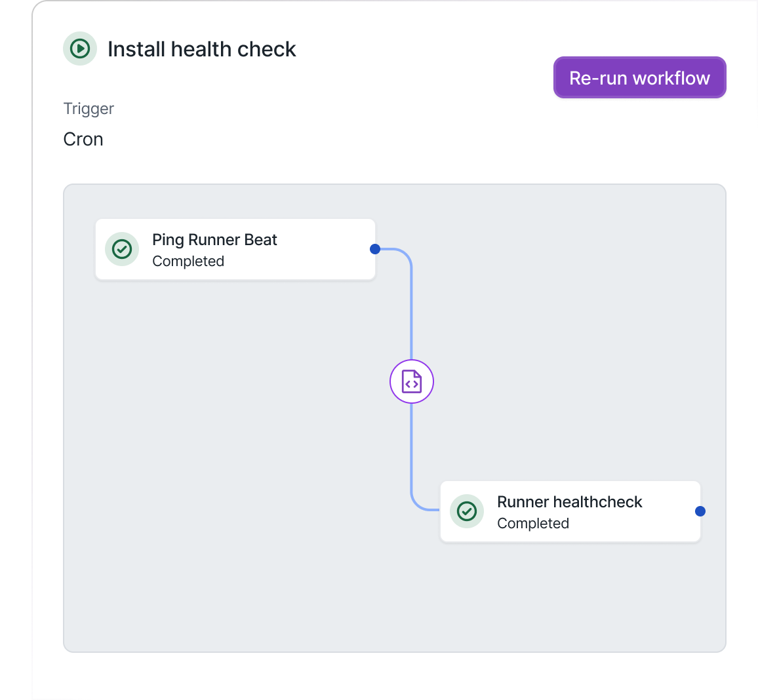Click the green checkmark on Runner healthcheck
This screenshot has width=758, height=700.
(467, 511)
